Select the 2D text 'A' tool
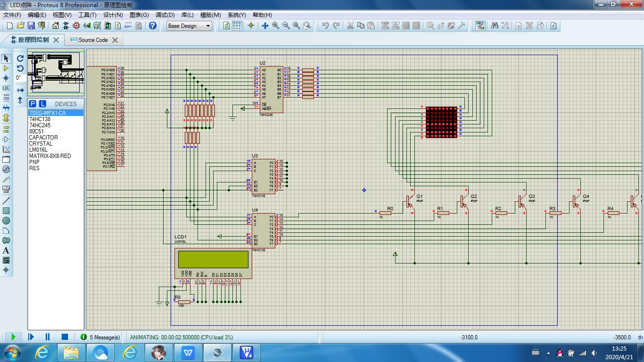644x362 pixels. 6,250
